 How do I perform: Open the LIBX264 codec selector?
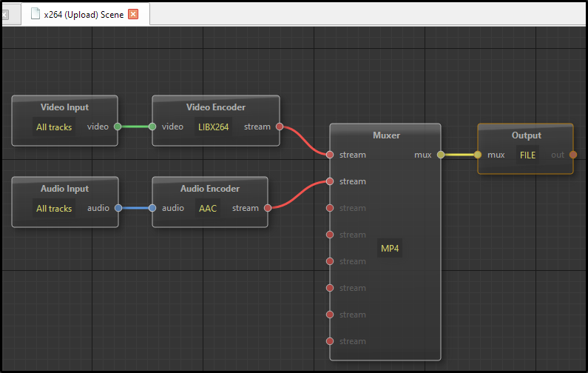tap(213, 127)
